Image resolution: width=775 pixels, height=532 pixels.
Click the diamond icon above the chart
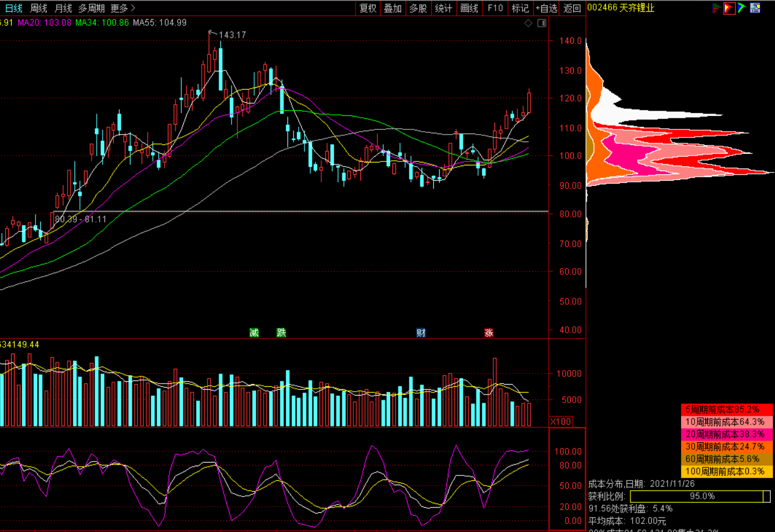pyautogui.click(x=528, y=23)
